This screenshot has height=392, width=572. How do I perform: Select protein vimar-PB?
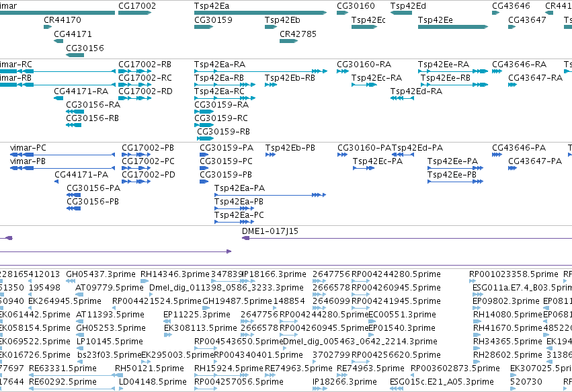point(28,161)
